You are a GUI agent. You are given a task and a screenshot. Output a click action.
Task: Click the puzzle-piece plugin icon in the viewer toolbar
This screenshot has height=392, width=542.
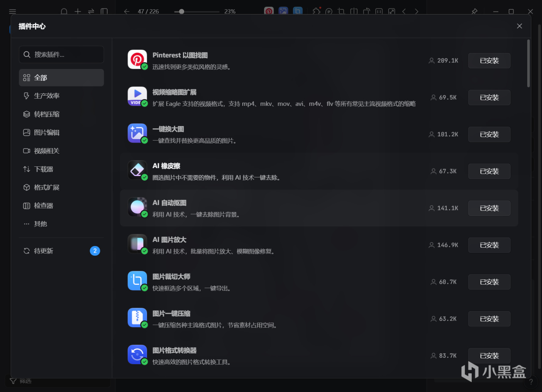[316, 11]
